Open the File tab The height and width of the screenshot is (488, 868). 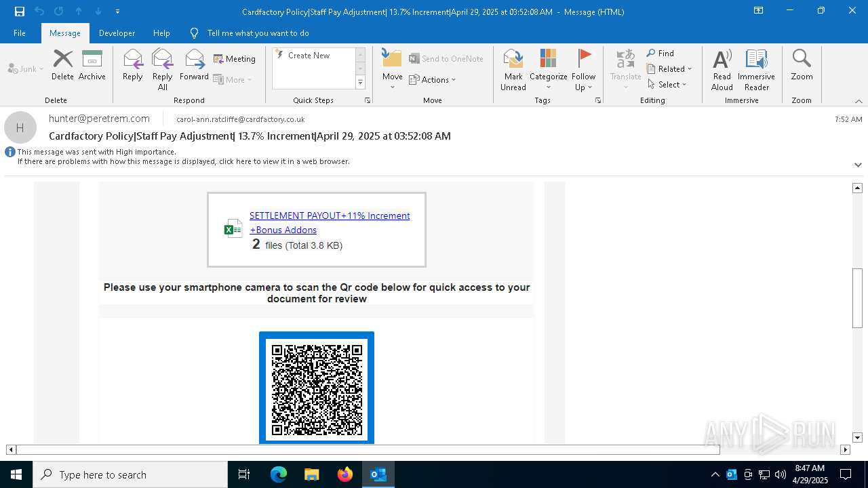tap(20, 33)
